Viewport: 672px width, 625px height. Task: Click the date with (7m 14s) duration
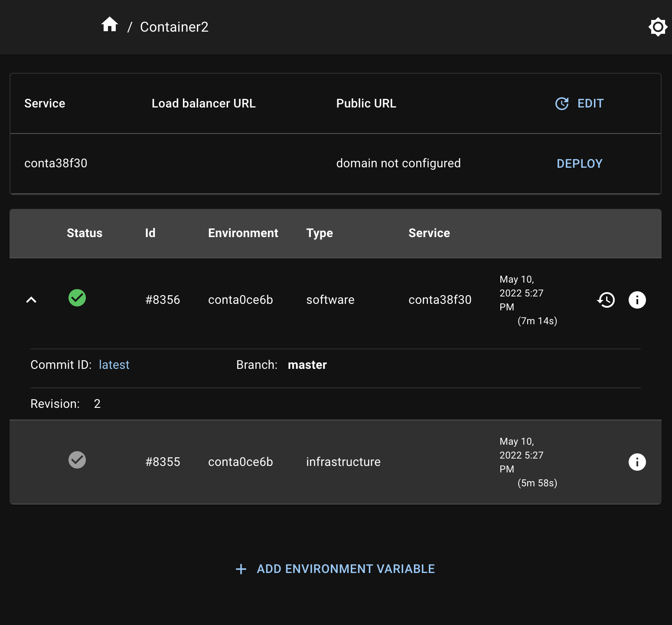(528, 300)
